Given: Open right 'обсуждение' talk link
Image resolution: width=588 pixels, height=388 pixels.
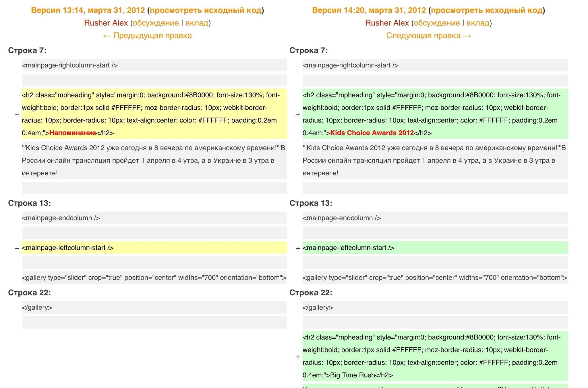Looking at the screenshot, I should click(437, 23).
